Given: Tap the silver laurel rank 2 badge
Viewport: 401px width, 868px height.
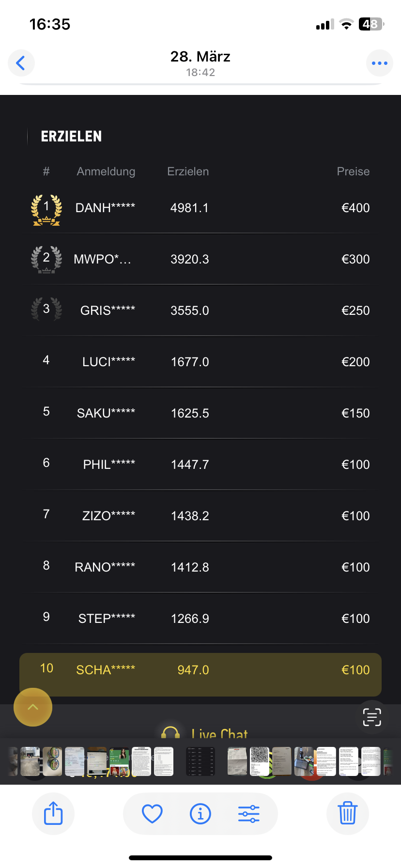Looking at the screenshot, I should click(x=46, y=259).
